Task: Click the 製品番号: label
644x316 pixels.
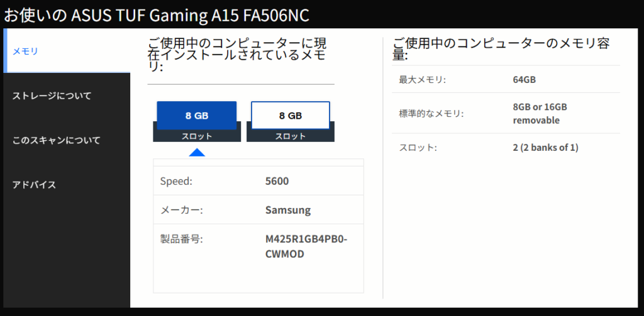Action: (x=182, y=239)
